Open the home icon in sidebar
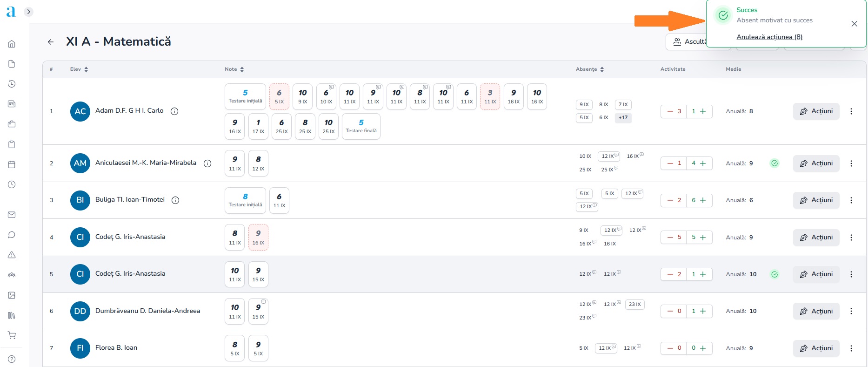 (x=12, y=44)
